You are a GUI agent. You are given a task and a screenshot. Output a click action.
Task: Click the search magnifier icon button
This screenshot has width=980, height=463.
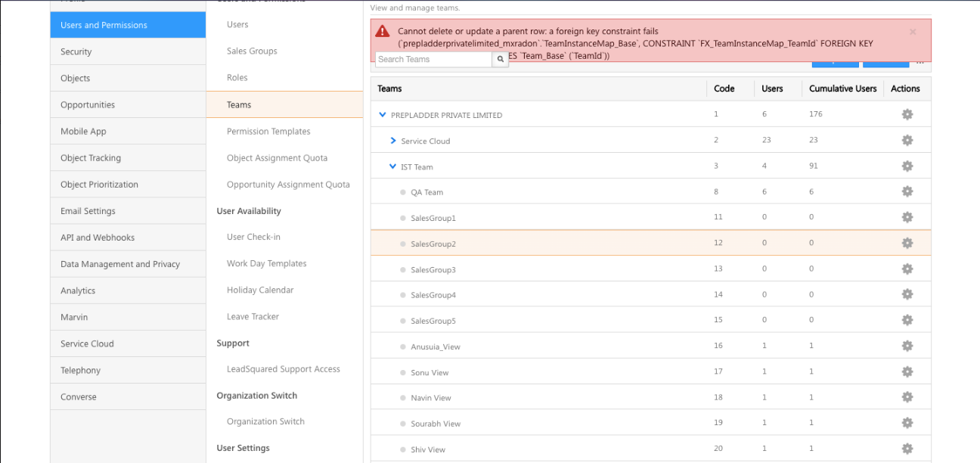(x=500, y=59)
